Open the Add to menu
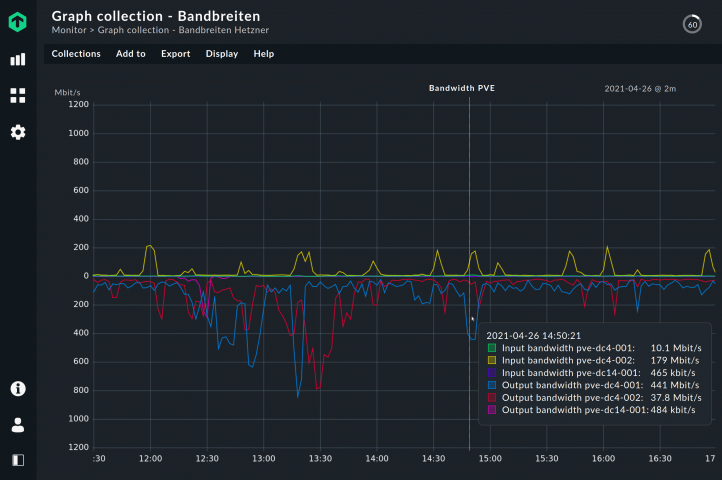 click(x=130, y=54)
